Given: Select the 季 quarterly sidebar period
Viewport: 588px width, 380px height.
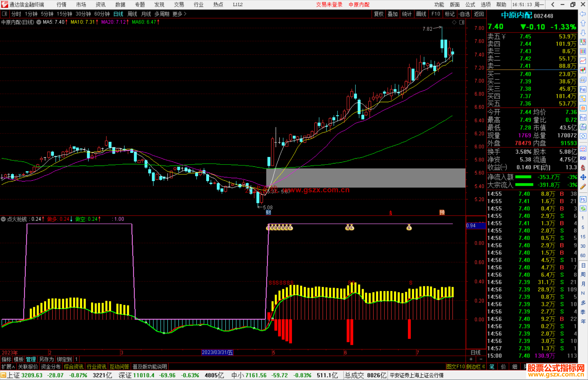Looking at the screenshot, I should coord(583,312).
